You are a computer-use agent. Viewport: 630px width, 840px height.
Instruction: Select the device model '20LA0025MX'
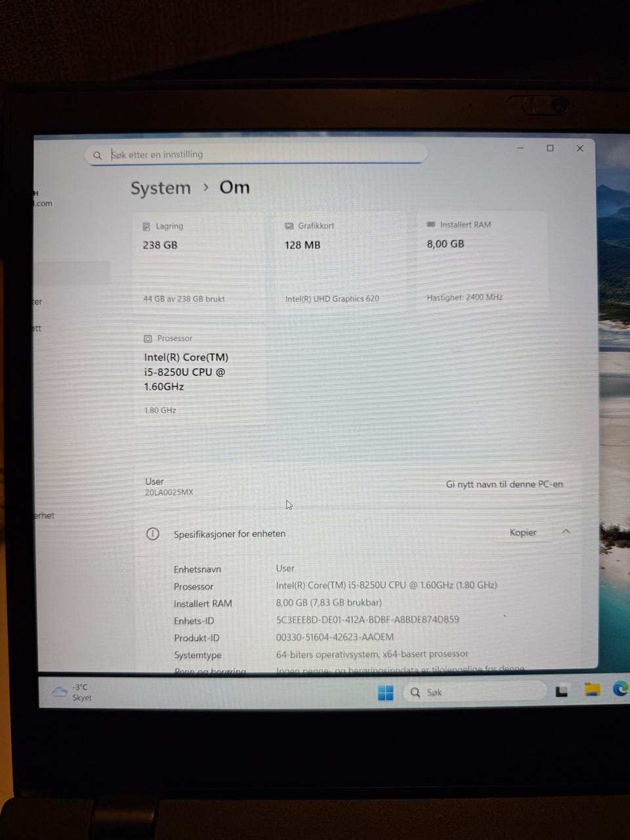(169, 492)
